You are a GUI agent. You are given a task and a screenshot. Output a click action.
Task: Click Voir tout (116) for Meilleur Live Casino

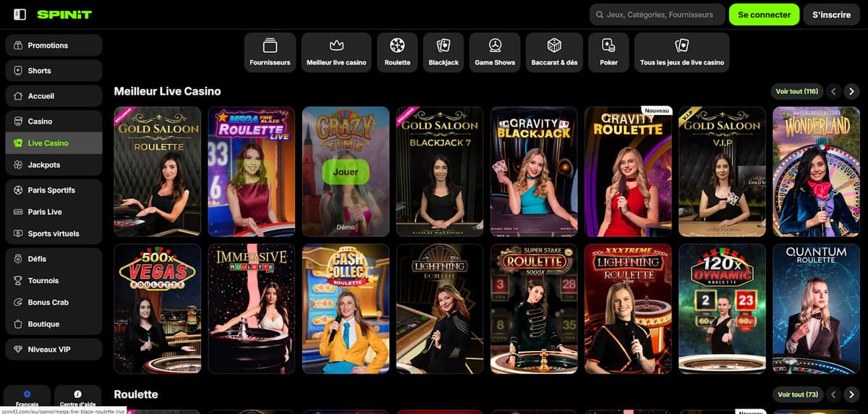(796, 91)
